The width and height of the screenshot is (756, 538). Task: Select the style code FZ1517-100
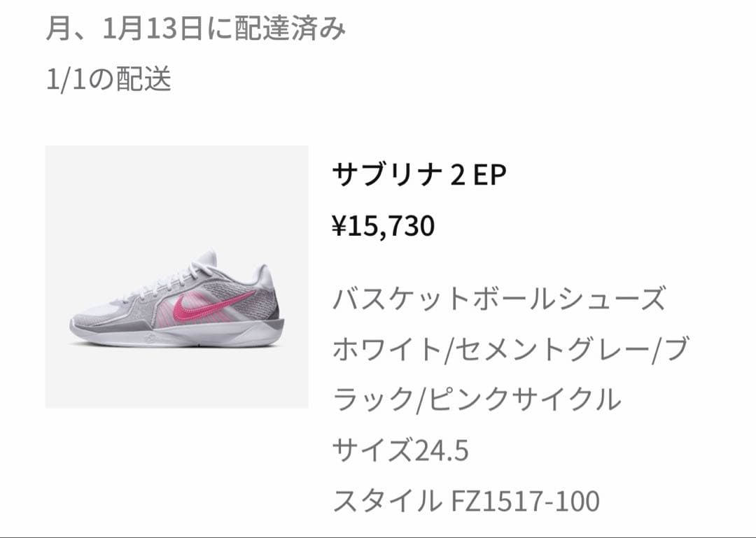pos(526,501)
